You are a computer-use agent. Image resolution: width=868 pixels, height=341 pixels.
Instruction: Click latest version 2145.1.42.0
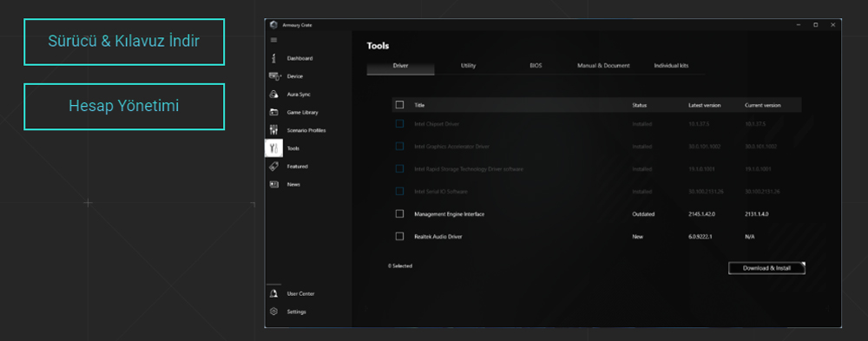[x=701, y=214]
